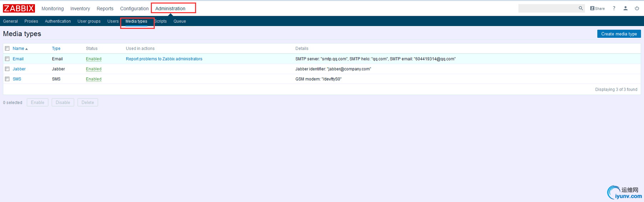
Task: Click the Disable button below table
Action: point(63,102)
